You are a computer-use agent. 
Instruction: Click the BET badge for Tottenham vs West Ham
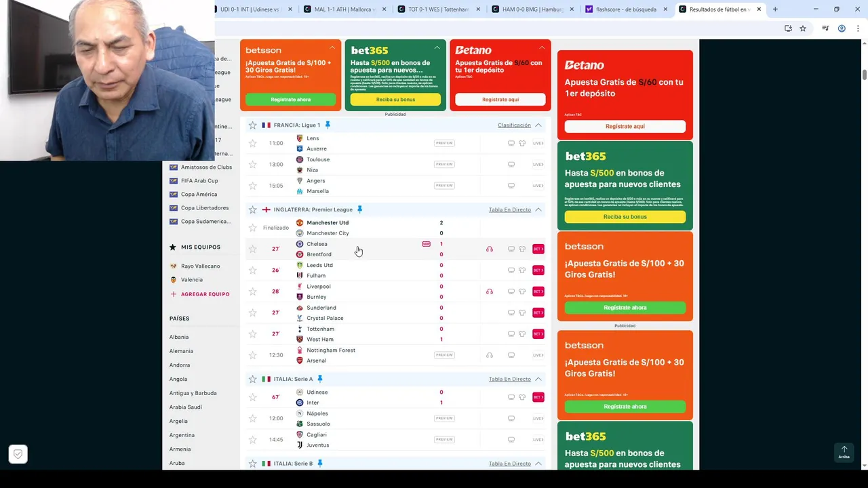pos(538,334)
